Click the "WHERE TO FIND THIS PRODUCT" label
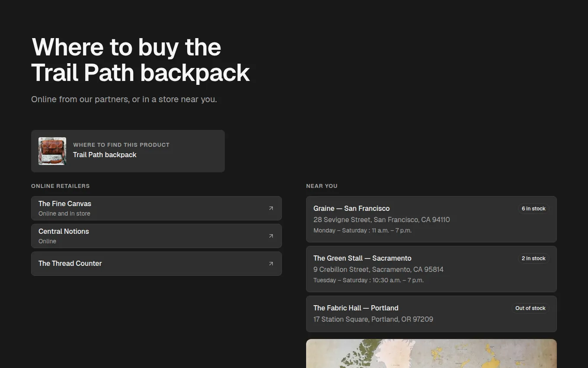Screen dimensions: 588x368 [x=121, y=145]
